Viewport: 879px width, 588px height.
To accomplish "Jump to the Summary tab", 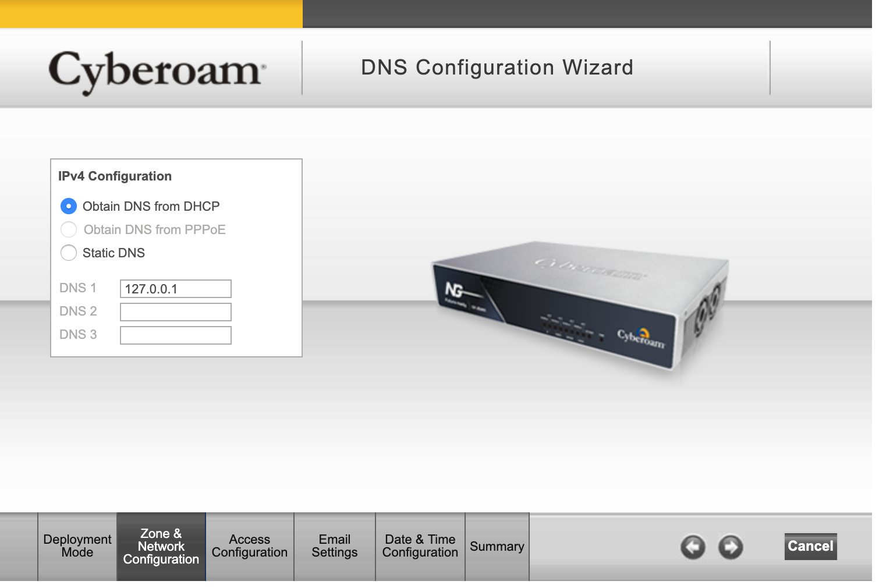I will (x=497, y=546).
